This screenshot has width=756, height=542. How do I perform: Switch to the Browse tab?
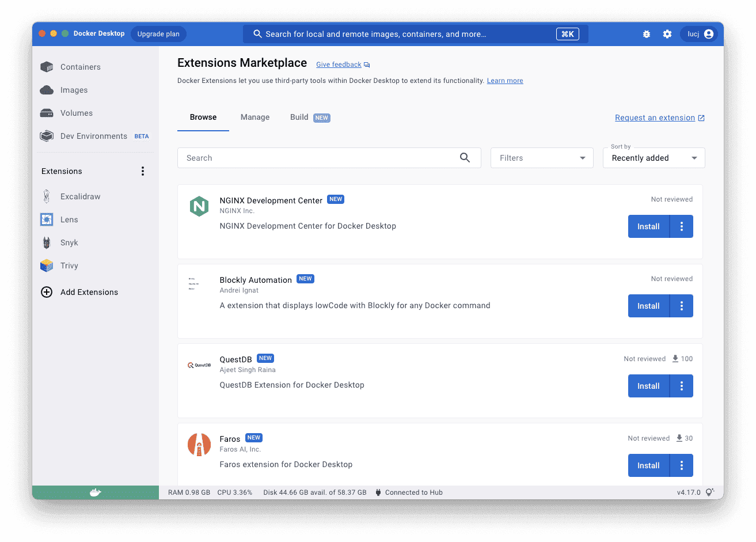pos(203,117)
